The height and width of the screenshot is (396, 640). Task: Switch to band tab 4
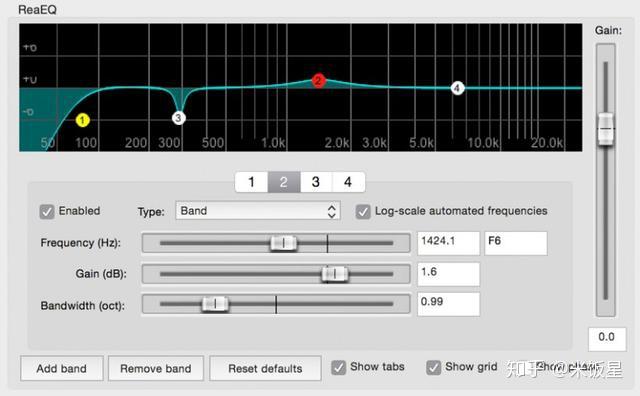(348, 182)
